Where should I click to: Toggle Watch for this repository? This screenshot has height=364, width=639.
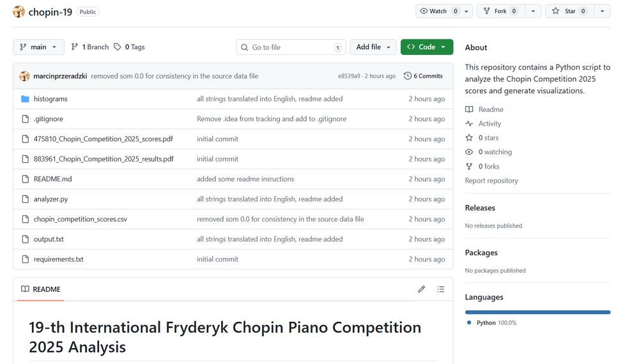[x=438, y=11]
